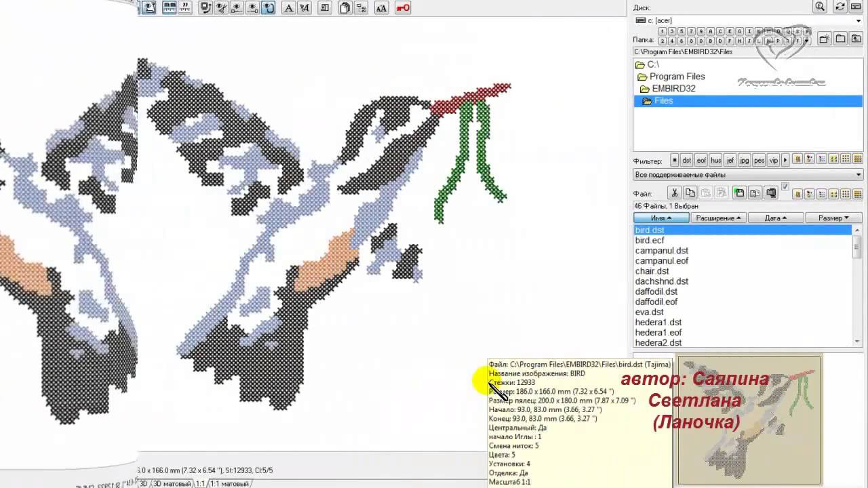Select eva.dst in the file list
The width and height of the screenshot is (868, 488).
650,312
